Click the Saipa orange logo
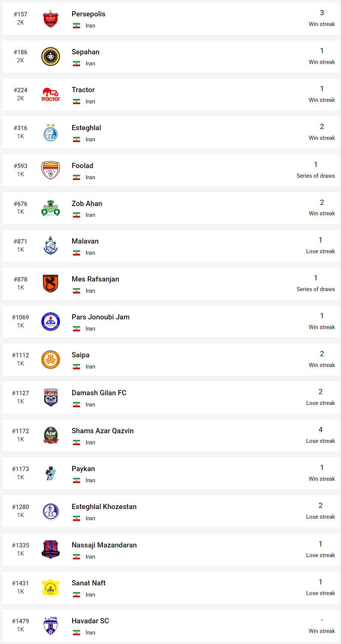Viewport: 341px width, 644px height. pyautogui.click(x=51, y=360)
